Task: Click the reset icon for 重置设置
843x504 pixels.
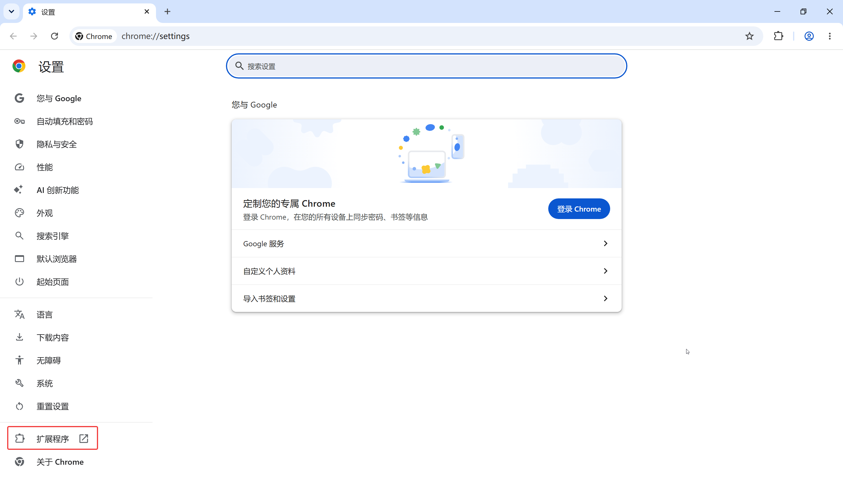Action: 19,406
